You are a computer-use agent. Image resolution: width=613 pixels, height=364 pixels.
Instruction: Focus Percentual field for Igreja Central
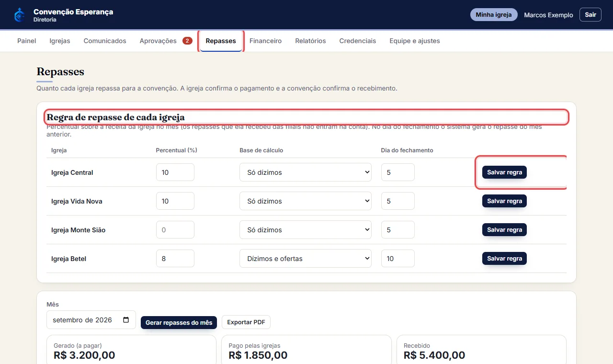175,172
